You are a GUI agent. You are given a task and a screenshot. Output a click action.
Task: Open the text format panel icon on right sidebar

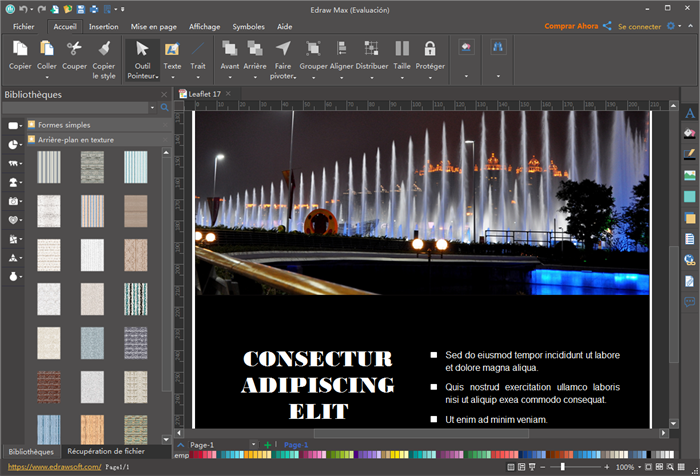tap(689, 114)
